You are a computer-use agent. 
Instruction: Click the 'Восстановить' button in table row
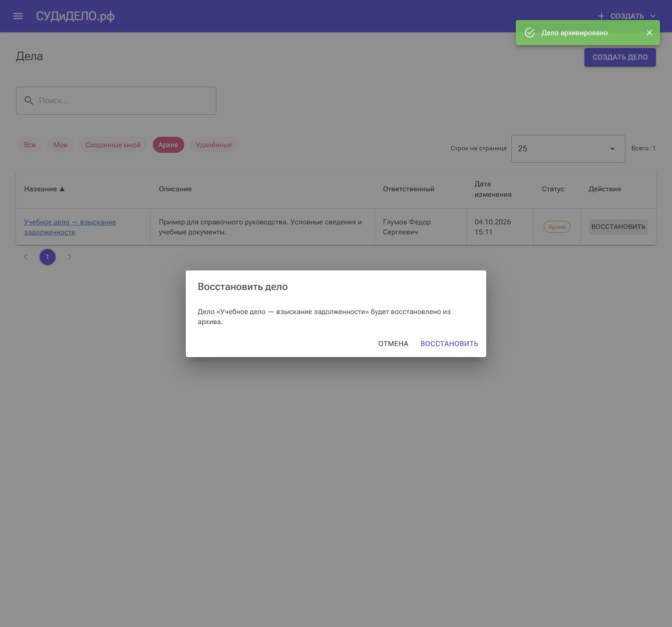pyautogui.click(x=618, y=227)
